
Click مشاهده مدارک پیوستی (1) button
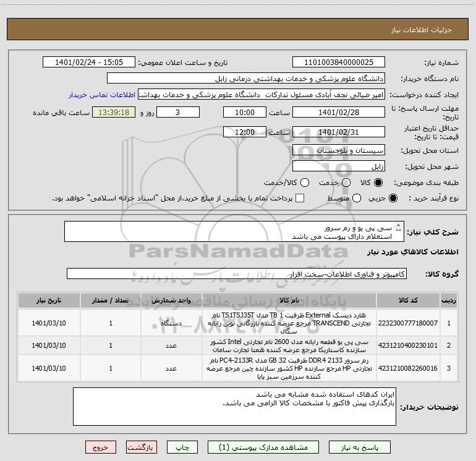263,447
